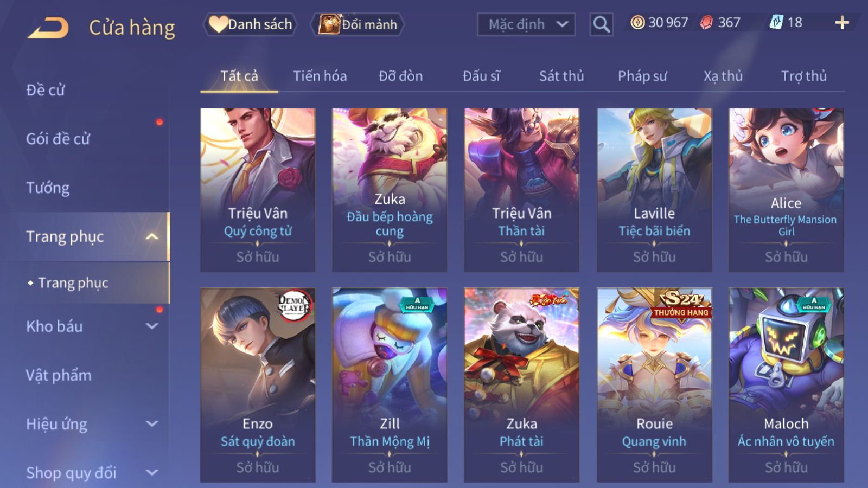
Task: Open the Mặc định sort dropdown
Action: click(526, 24)
